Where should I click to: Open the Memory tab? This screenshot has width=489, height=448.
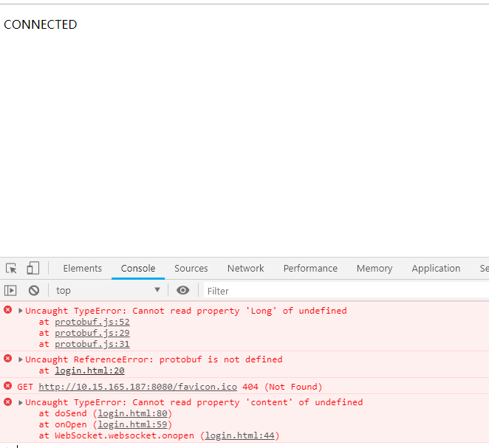[375, 269]
